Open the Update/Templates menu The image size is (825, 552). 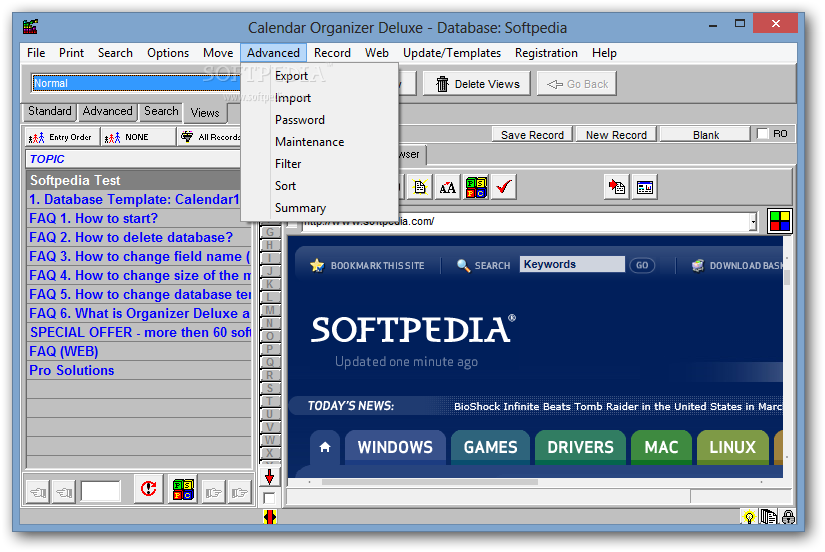[451, 53]
